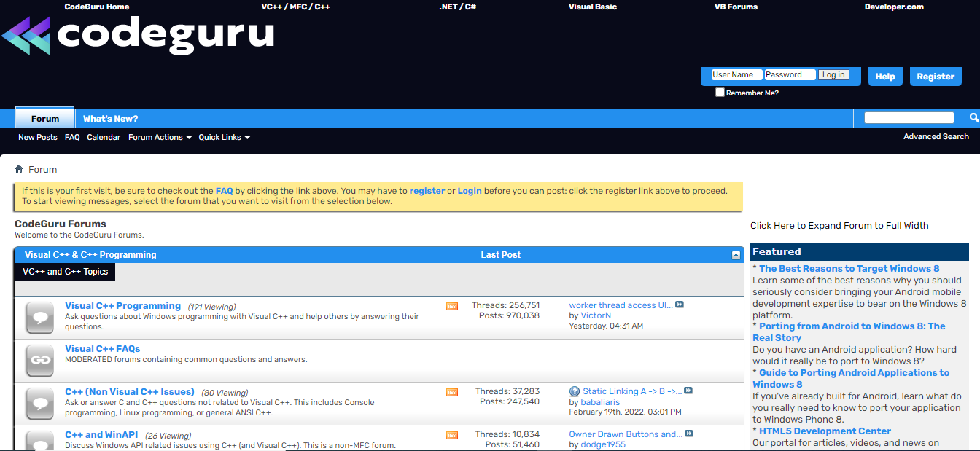The width and height of the screenshot is (980, 451).
Task: Go to last post of worker thread access
Action: [x=680, y=305]
